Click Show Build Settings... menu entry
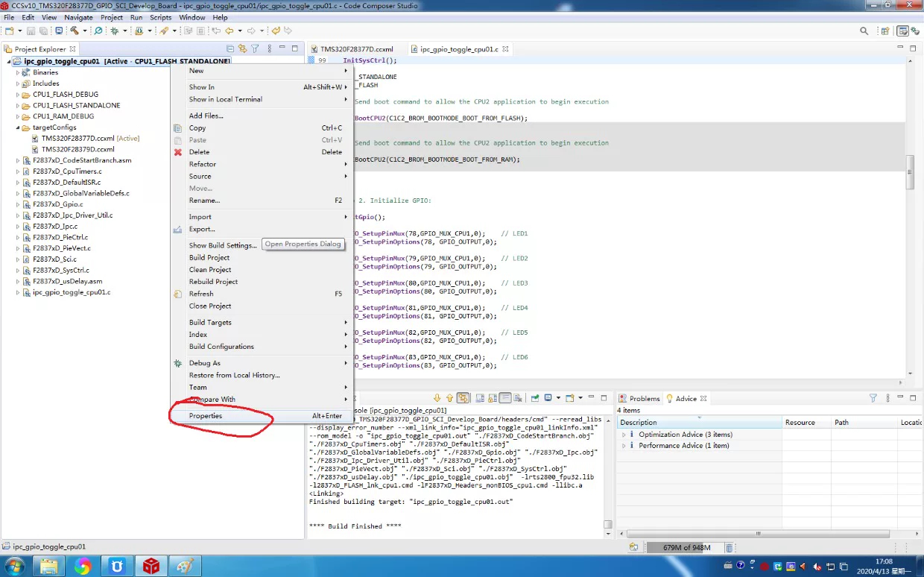924x577 pixels. [223, 245]
